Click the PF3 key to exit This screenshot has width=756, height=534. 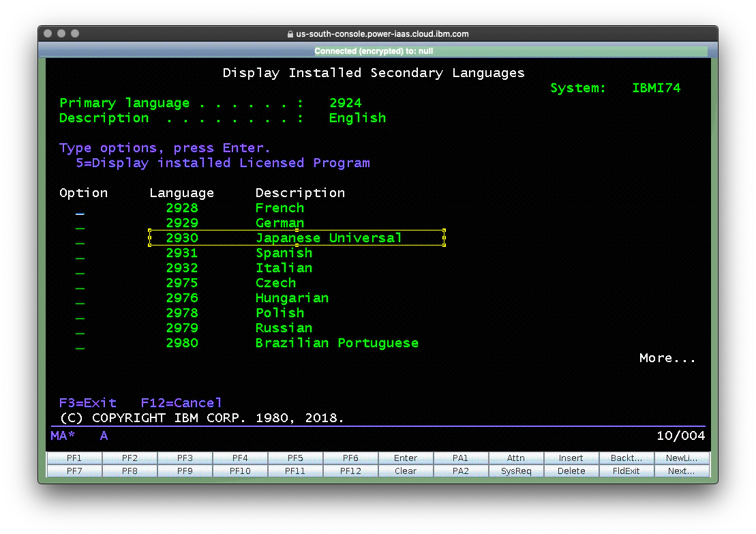[185, 458]
